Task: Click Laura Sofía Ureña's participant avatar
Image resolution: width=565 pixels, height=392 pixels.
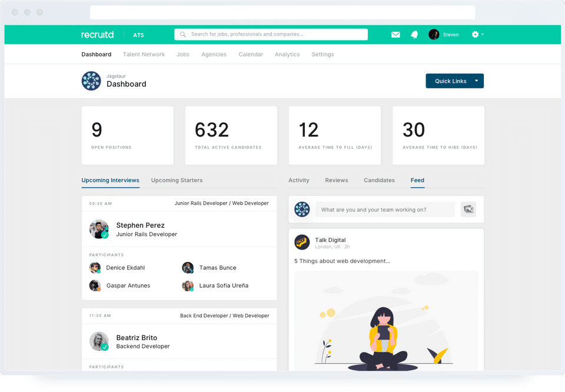Action: pyautogui.click(x=188, y=285)
